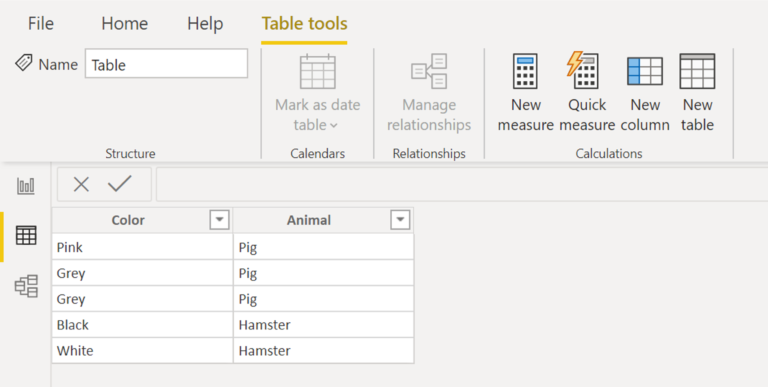Commit the formula with checkmark
This screenshot has height=387, width=768.
(x=120, y=184)
